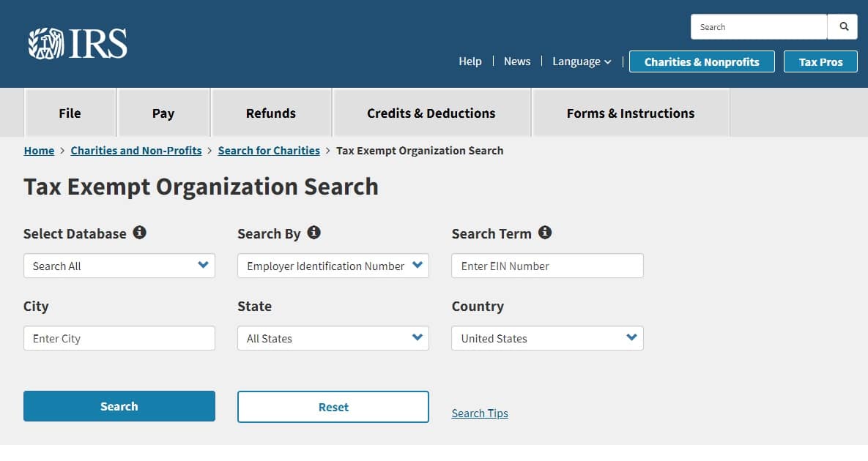Click the search magnifier icon

coord(842,26)
